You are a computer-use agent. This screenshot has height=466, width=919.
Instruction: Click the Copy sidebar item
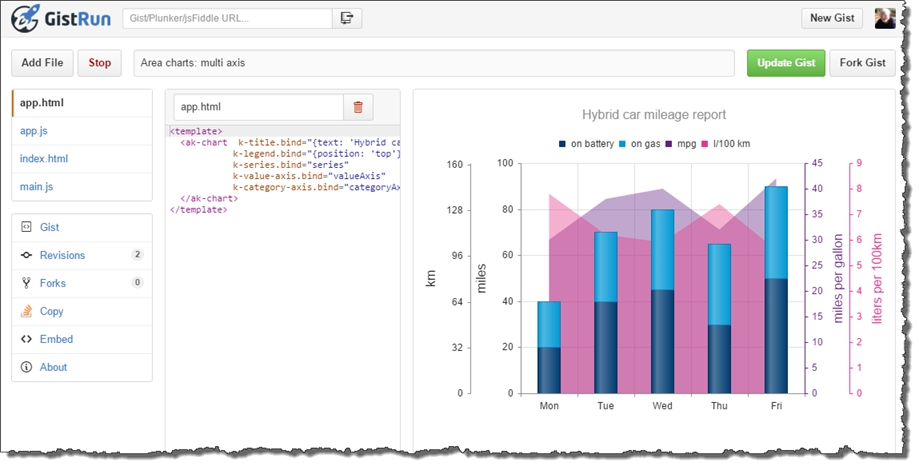coord(51,311)
